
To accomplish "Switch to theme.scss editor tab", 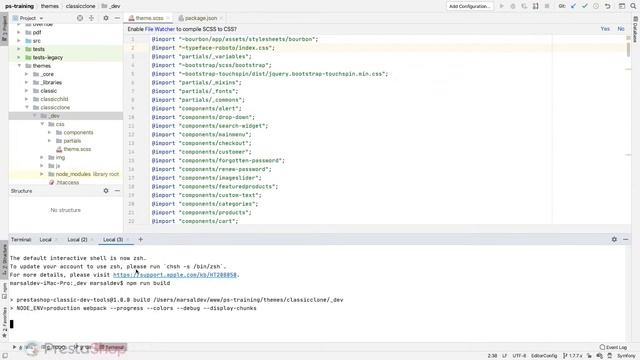I will coord(149,18).
